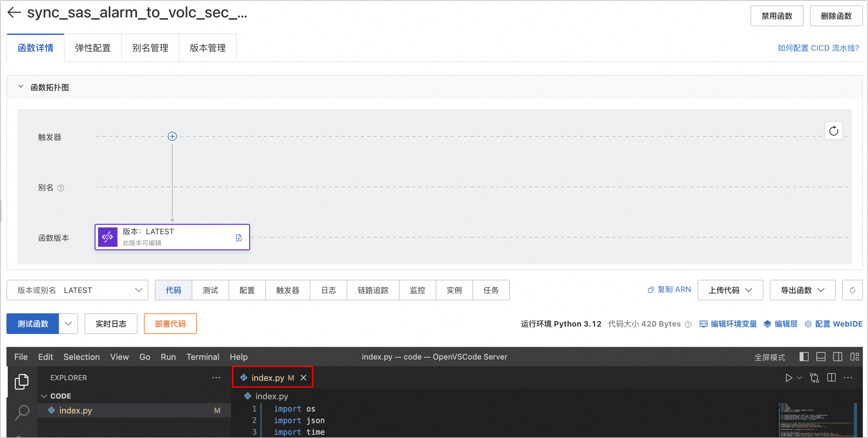This screenshot has width=868, height=438.
Task: Split the editor to the right
Action: click(831, 378)
